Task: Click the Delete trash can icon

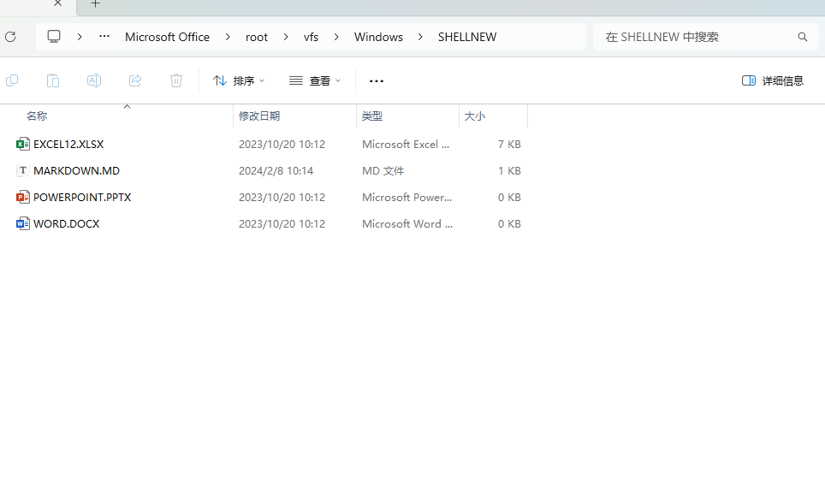Action: coord(176,80)
